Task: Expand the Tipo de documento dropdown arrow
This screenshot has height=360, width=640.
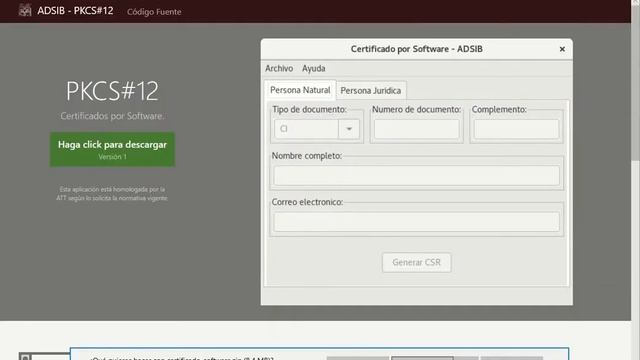Action: [349, 129]
